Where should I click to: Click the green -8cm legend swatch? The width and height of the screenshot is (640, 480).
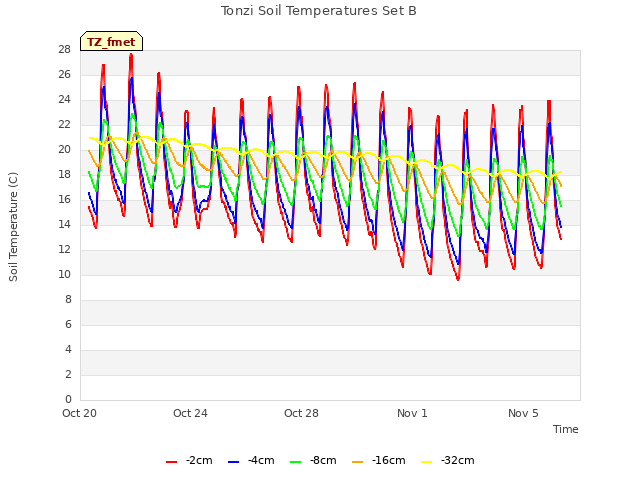click(x=296, y=461)
